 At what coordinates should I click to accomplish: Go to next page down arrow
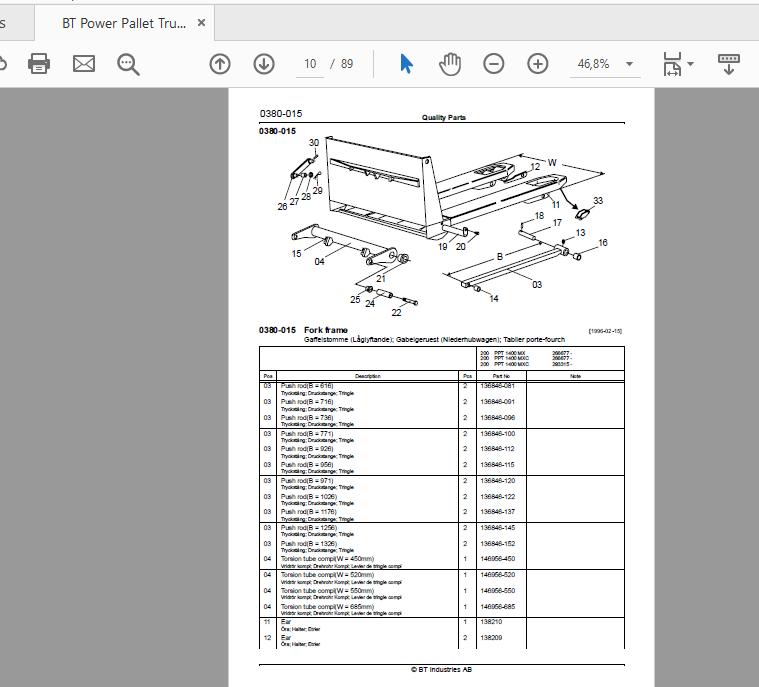tap(264, 64)
